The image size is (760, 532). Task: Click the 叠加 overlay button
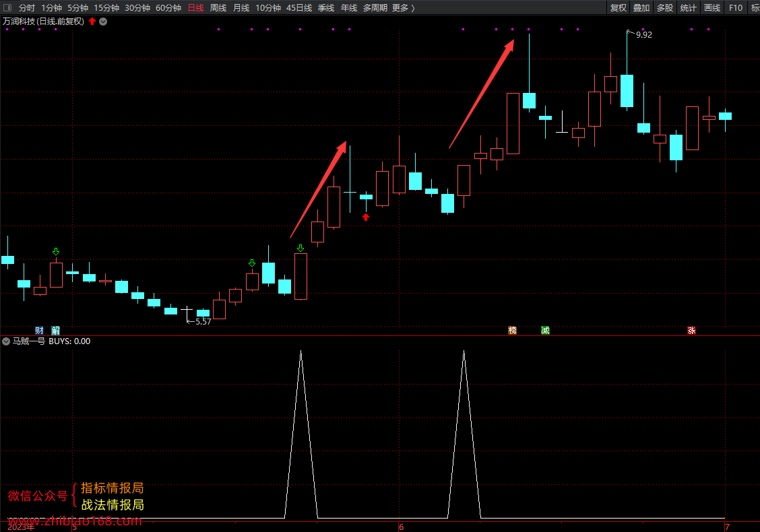[x=641, y=8]
